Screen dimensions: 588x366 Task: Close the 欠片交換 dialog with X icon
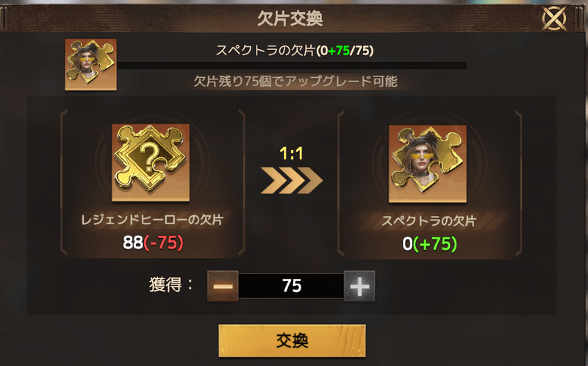tap(554, 18)
